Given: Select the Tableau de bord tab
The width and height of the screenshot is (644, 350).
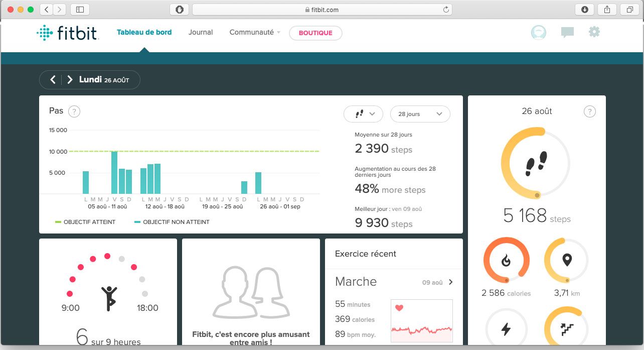Looking at the screenshot, I should (144, 32).
